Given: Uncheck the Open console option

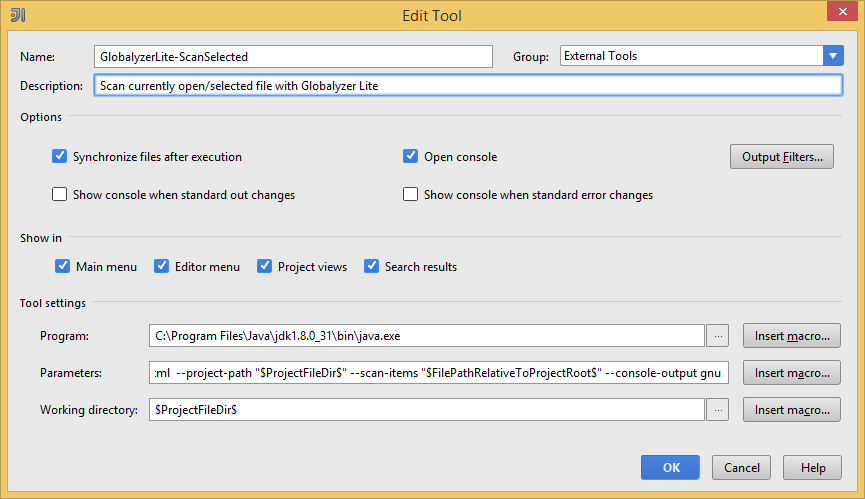Looking at the screenshot, I should point(410,157).
